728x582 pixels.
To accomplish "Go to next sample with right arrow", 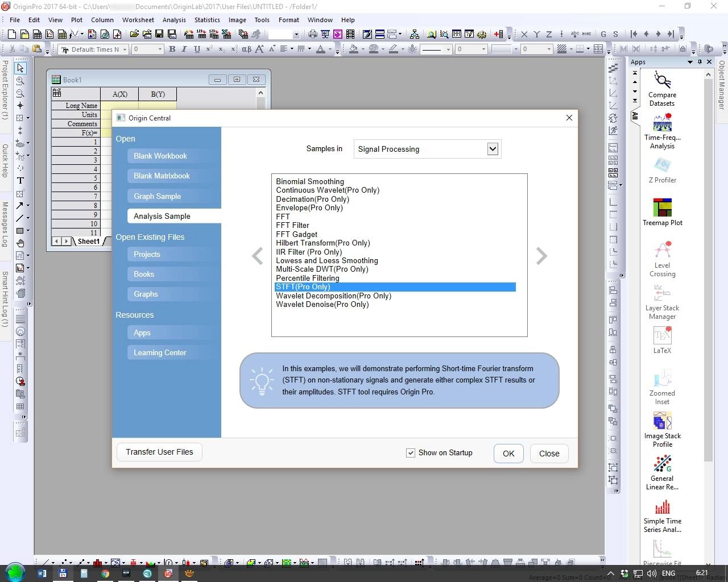I will [541, 256].
